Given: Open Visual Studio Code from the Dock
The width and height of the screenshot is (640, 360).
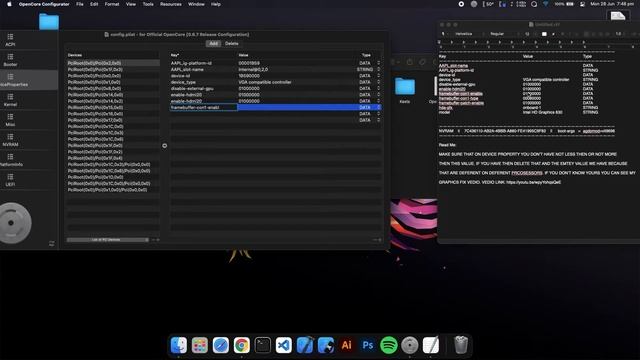Looking at the screenshot, I should pos(284,345).
